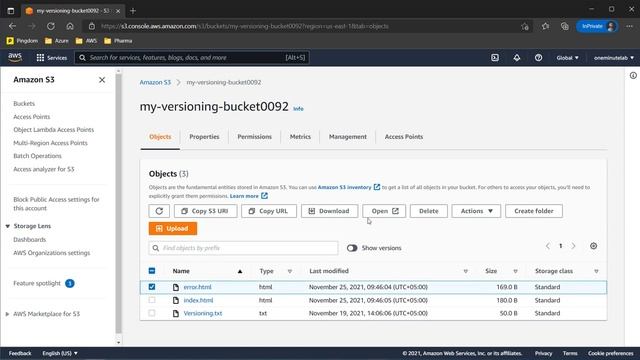640x360 pixels.
Task: Click the sidebar vertical scrollbar
Action: point(118,204)
